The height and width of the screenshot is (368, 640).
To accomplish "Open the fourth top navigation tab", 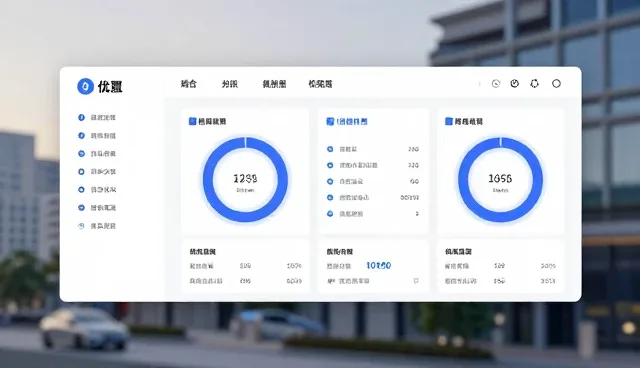I will tap(320, 84).
